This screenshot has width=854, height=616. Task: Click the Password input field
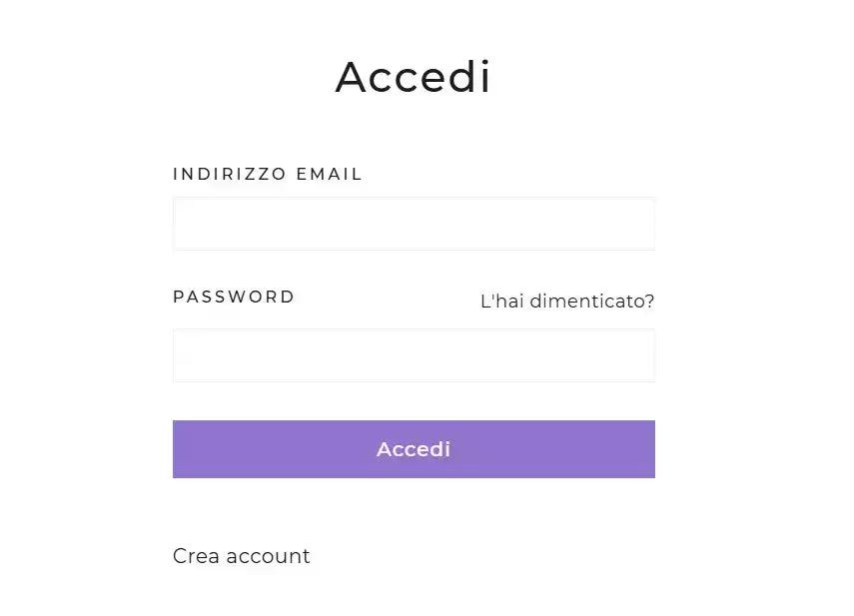coord(414,355)
